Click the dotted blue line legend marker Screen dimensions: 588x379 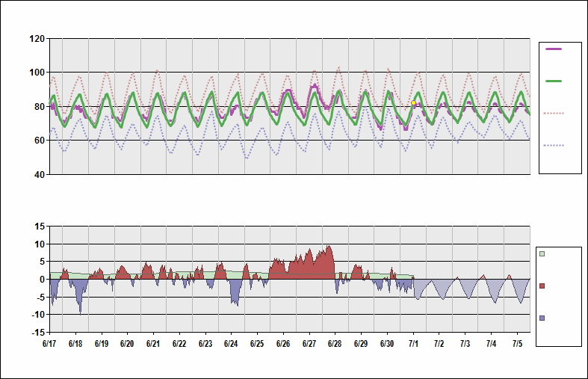click(x=554, y=145)
